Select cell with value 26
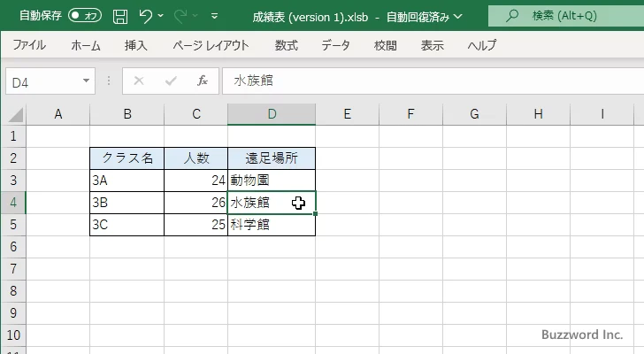Screen dimensions: 644x354 coord(195,203)
